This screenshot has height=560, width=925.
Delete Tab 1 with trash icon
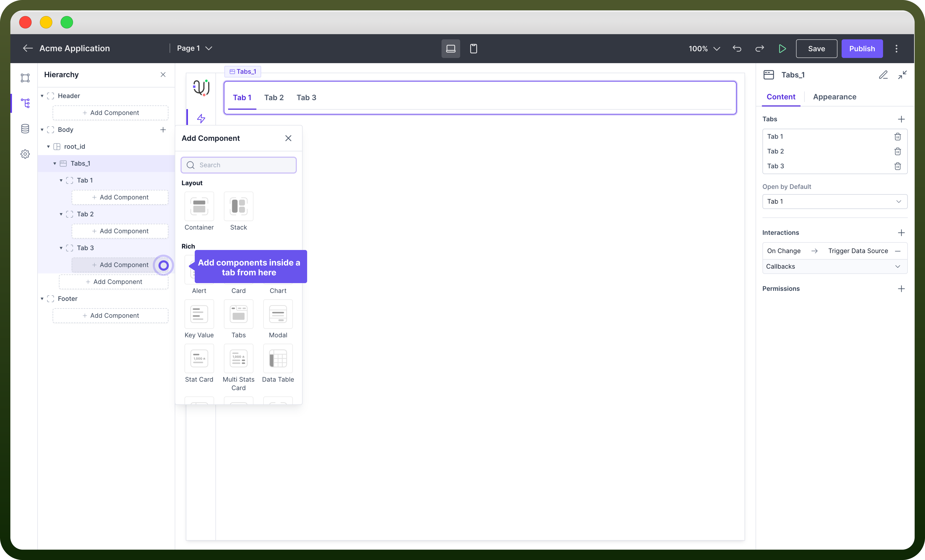pos(898,137)
